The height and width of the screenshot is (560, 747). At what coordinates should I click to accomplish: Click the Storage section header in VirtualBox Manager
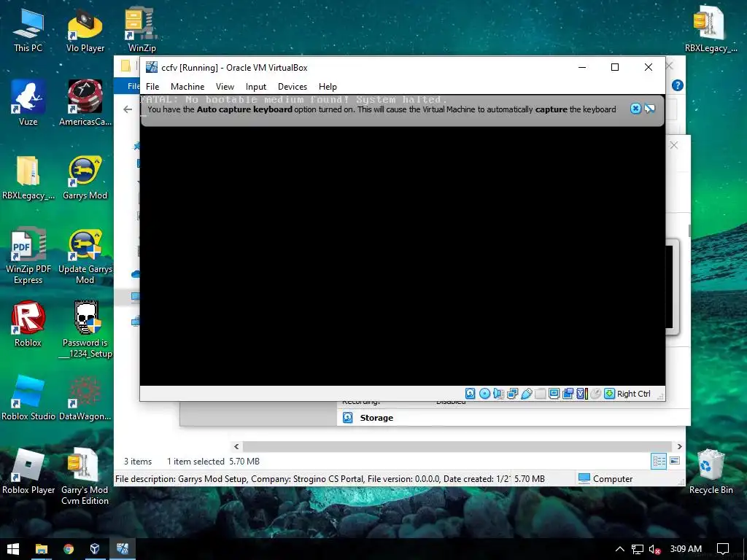(x=376, y=418)
